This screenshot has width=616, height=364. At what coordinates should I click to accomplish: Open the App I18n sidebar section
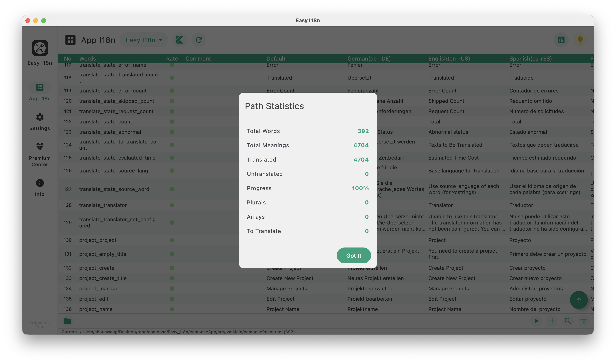click(40, 91)
